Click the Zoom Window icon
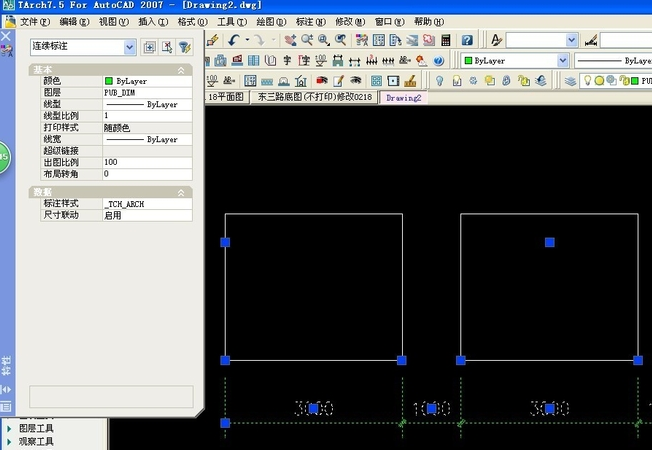This screenshot has width=652, height=450. click(324, 40)
